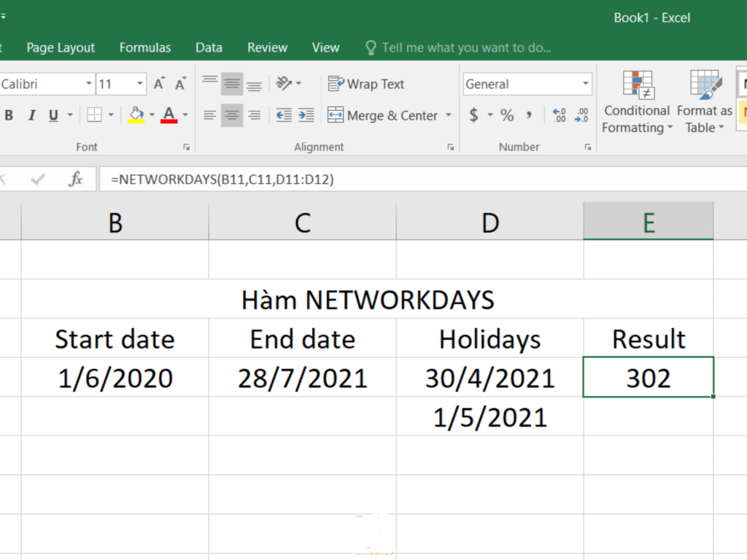Screen dimensions: 747x560
Task: Click the Insert Function fx icon
Action: click(75, 179)
